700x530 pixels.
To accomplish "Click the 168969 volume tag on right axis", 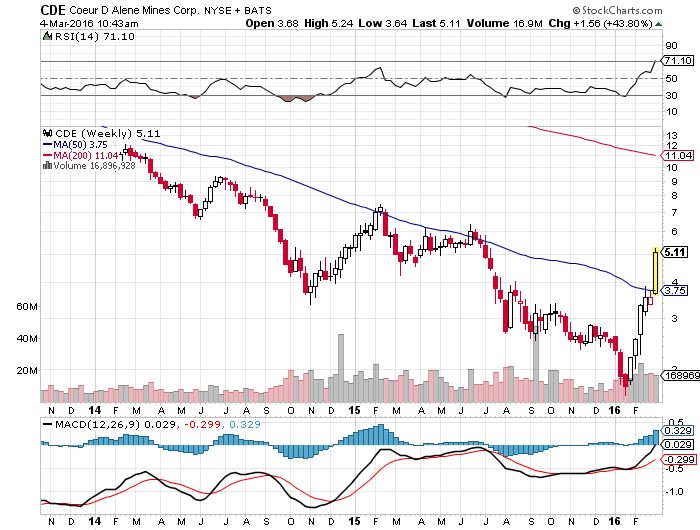I will (680, 376).
